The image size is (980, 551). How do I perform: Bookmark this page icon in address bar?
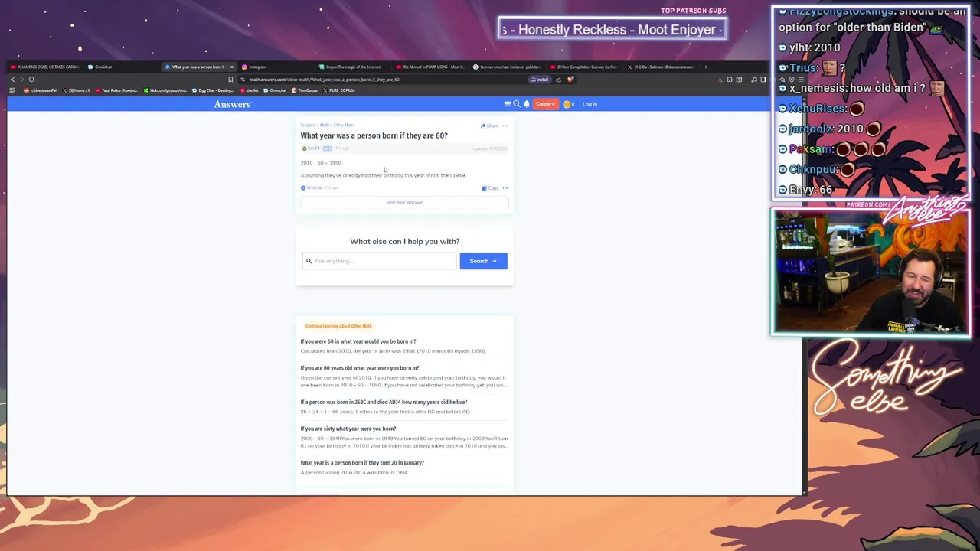click(x=230, y=79)
